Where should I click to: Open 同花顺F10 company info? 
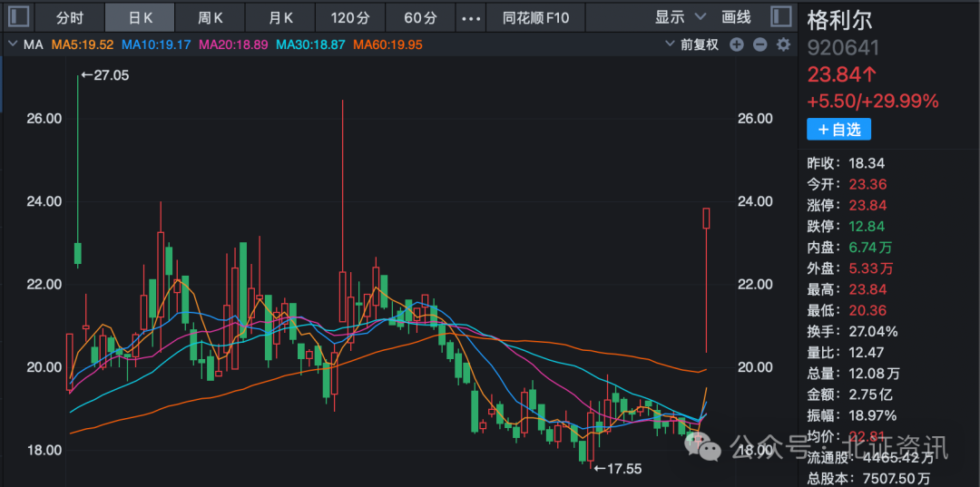[x=536, y=17]
